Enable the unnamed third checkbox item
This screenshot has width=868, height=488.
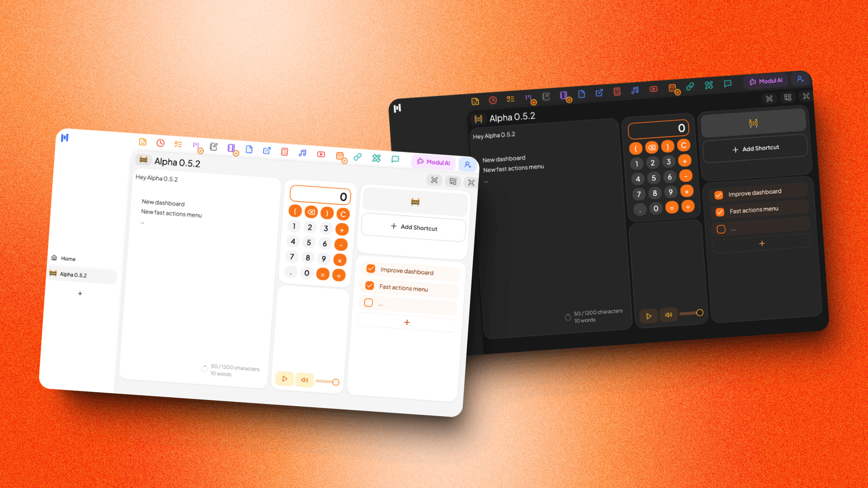pyautogui.click(x=368, y=303)
